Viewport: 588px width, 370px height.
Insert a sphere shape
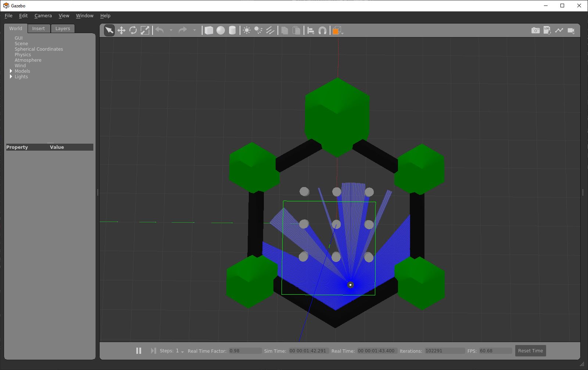[x=220, y=30]
